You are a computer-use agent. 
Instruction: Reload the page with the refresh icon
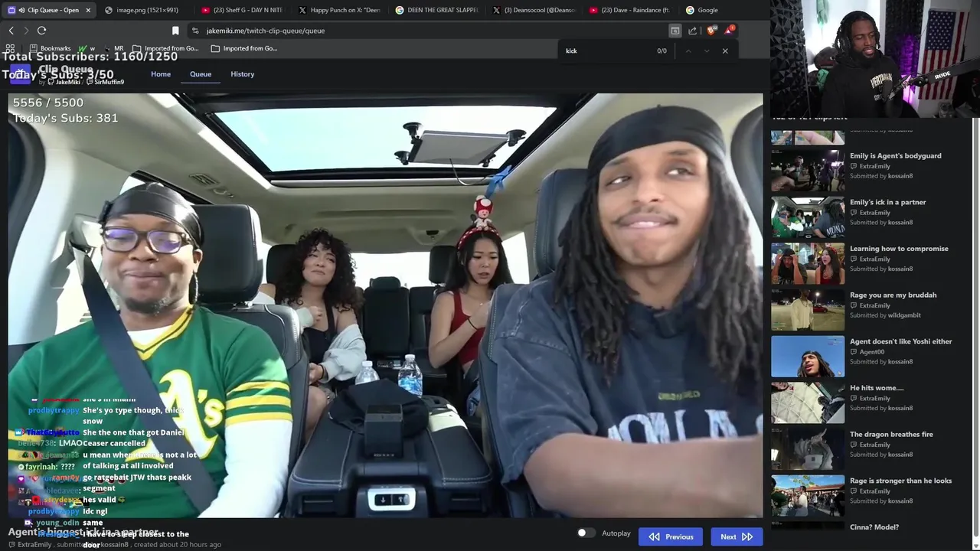pos(41,31)
